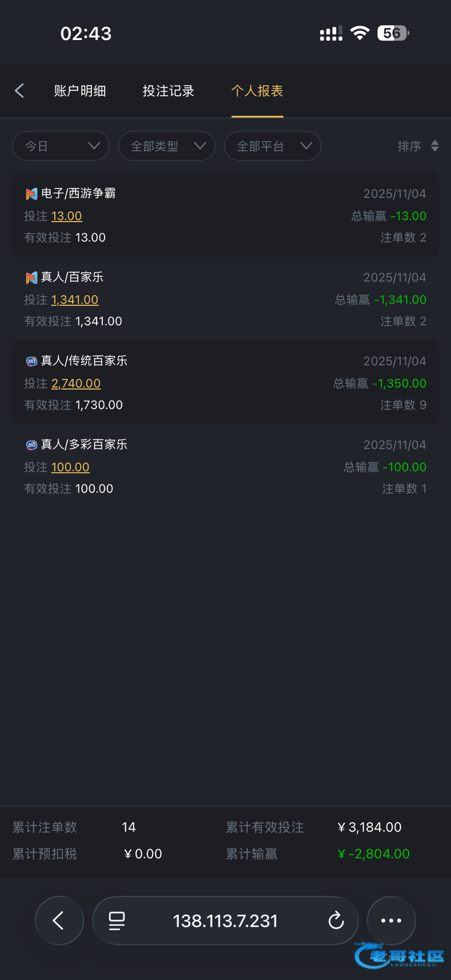Open the 全部类型 type filter
This screenshot has width=451, height=980.
167,146
